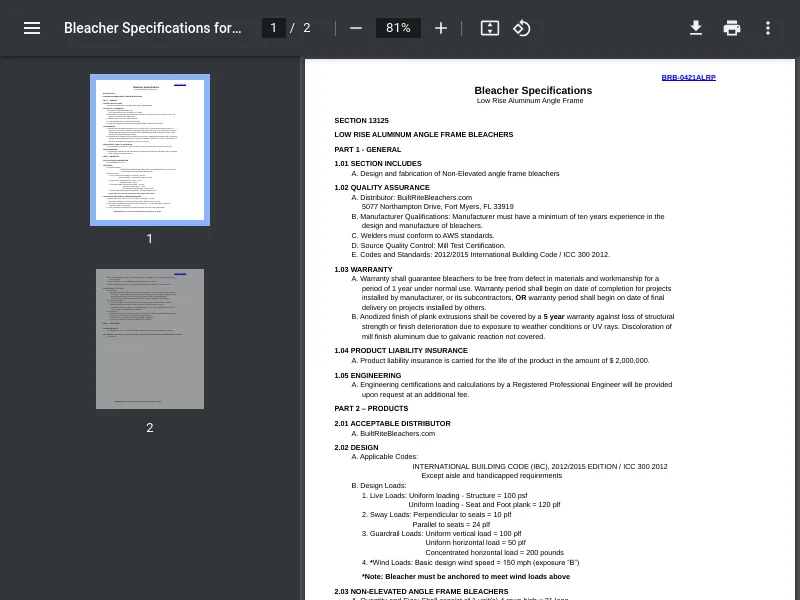The height and width of the screenshot is (600, 800).
Task: Click '1.05 ENGINEERING' heading
Action: point(368,376)
